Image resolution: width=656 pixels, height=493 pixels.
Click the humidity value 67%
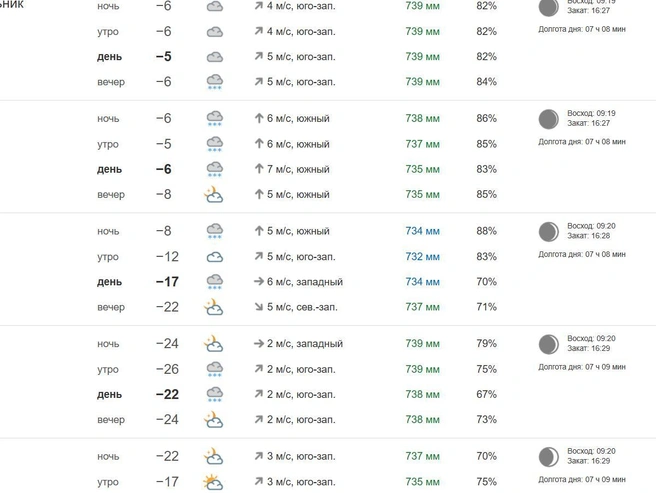coord(486,394)
